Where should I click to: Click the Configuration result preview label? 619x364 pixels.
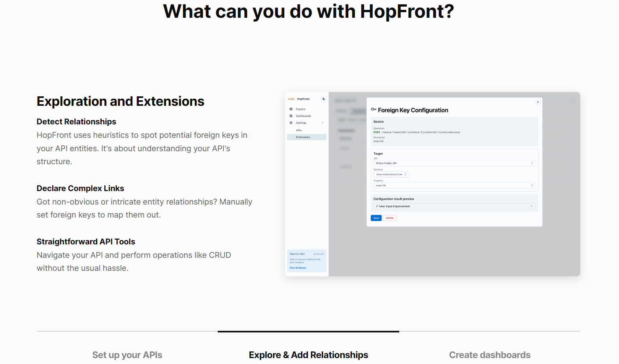[394, 199]
